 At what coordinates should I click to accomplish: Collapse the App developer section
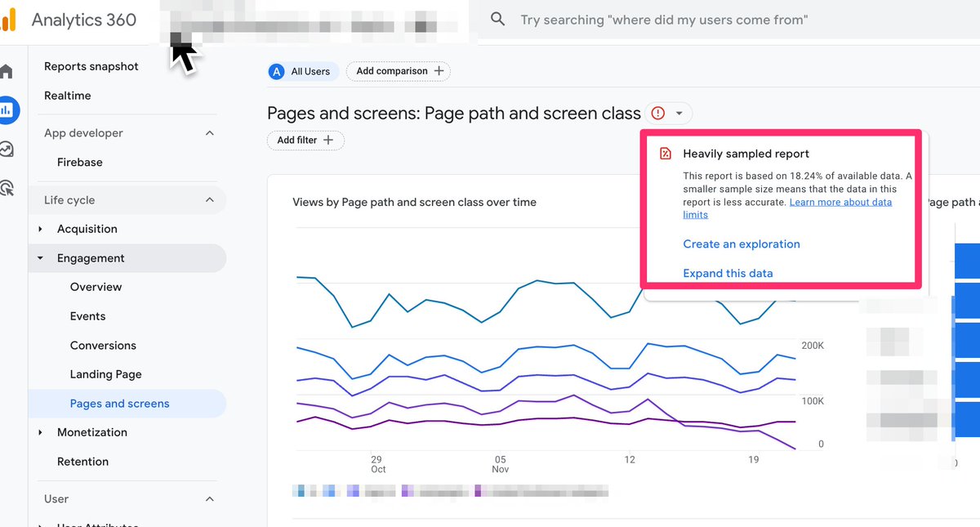[210, 133]
